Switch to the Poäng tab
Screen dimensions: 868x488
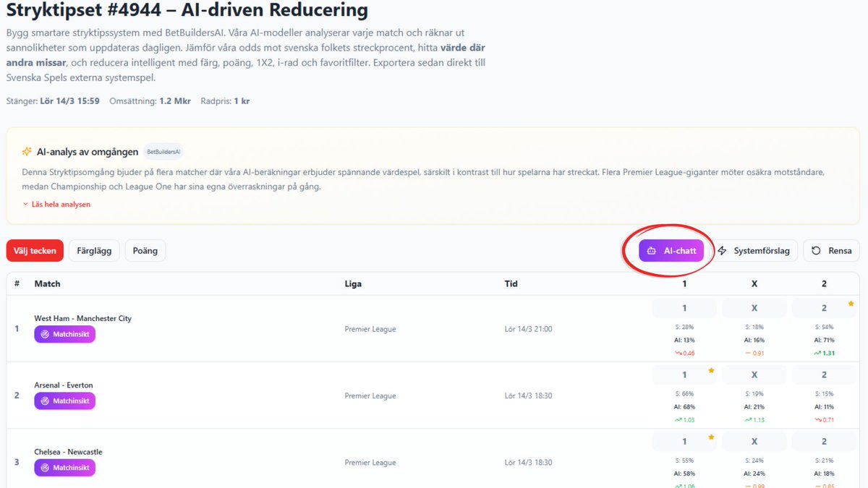click(145, 251)
